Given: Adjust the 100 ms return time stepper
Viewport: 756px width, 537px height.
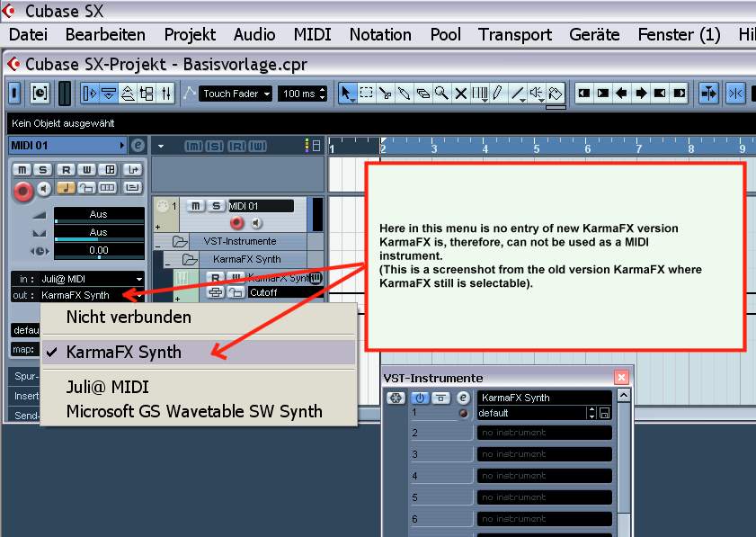Looking at the screenshot, I should (x=323, y=94).
